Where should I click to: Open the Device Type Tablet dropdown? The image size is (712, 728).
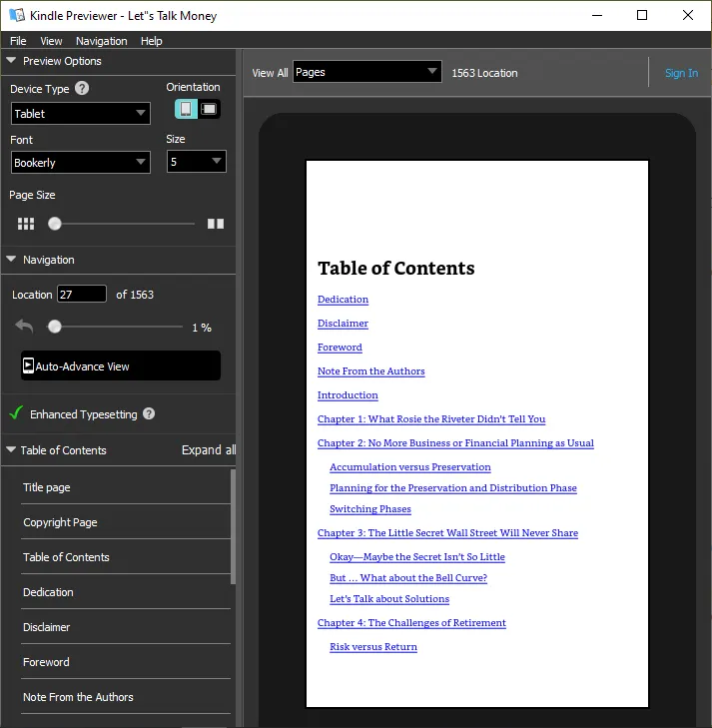point(81,113)
